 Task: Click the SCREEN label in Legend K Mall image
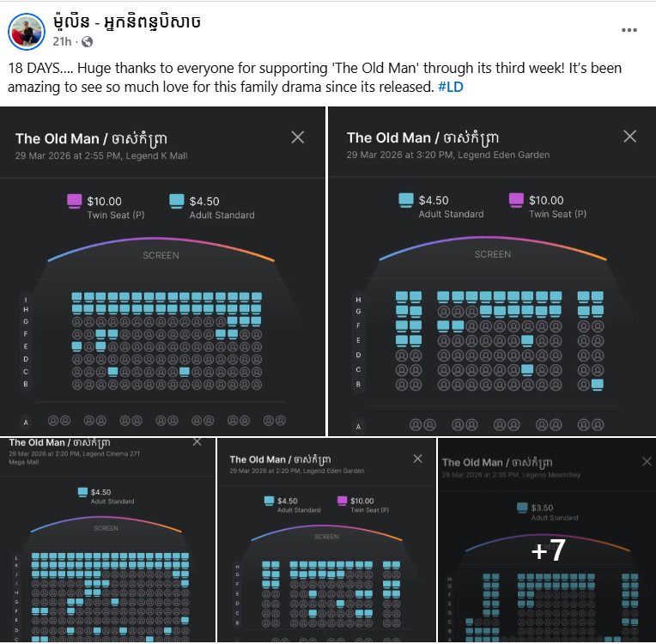161,255
